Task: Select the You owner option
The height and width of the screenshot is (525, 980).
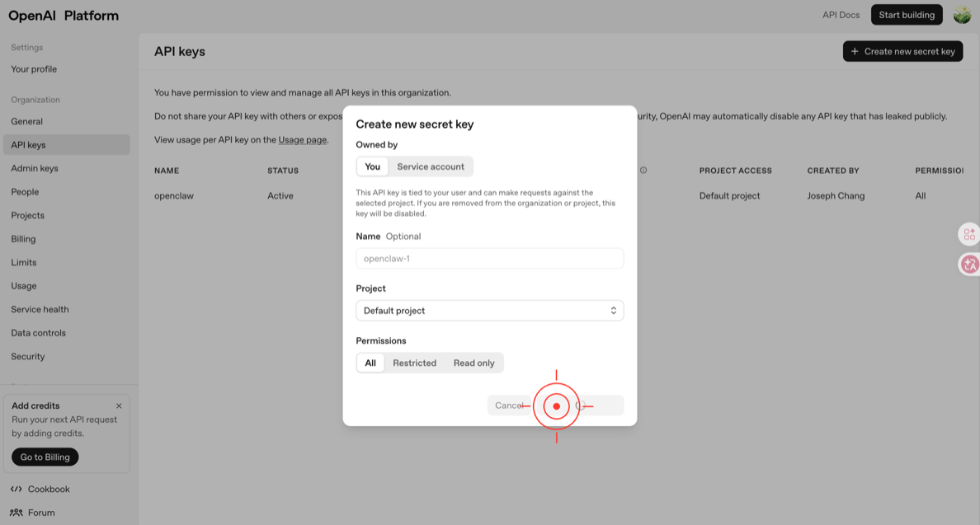Action: click(x=373, y=166)
